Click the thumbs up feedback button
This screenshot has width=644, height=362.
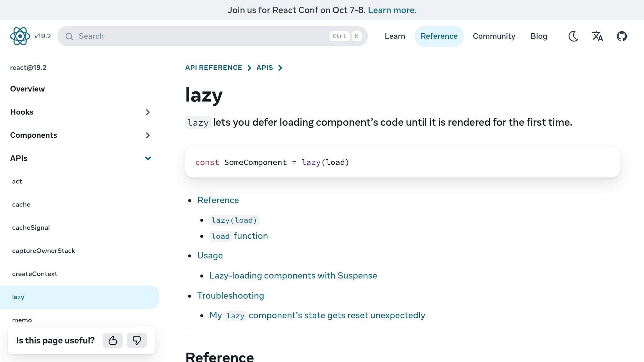click(x=113, y=340)
